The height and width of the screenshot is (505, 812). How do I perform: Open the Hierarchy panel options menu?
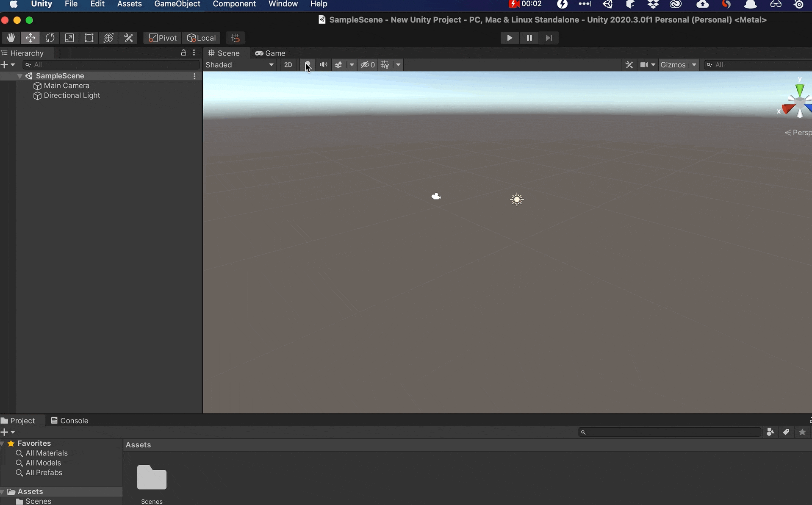coord(194,53)
